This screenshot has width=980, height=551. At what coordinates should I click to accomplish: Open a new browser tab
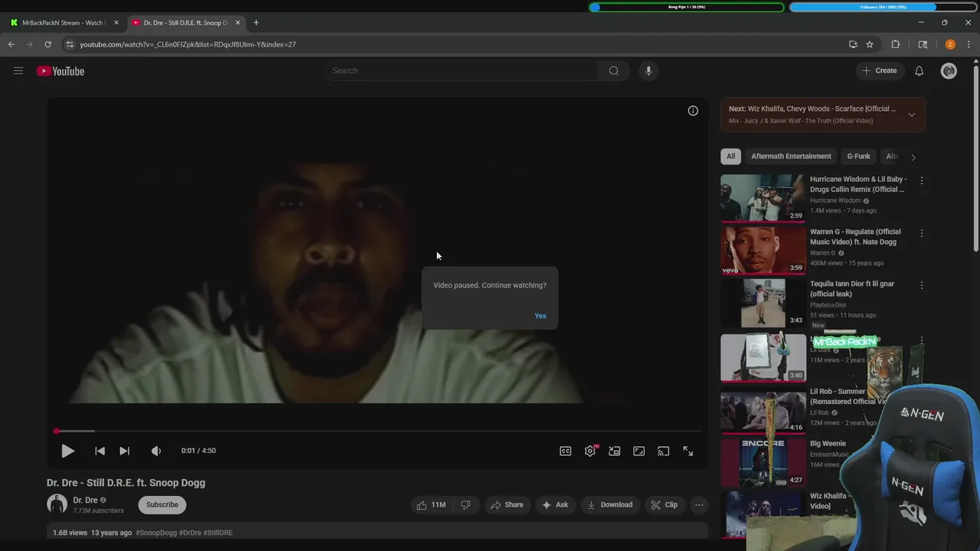click(256, 23)
